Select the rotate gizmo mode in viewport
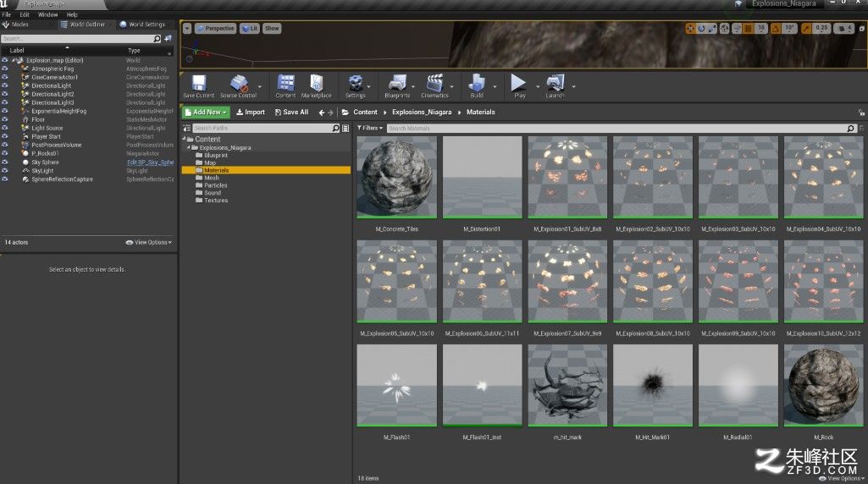The width and height of the screenshot is (868, 484). 701,28
